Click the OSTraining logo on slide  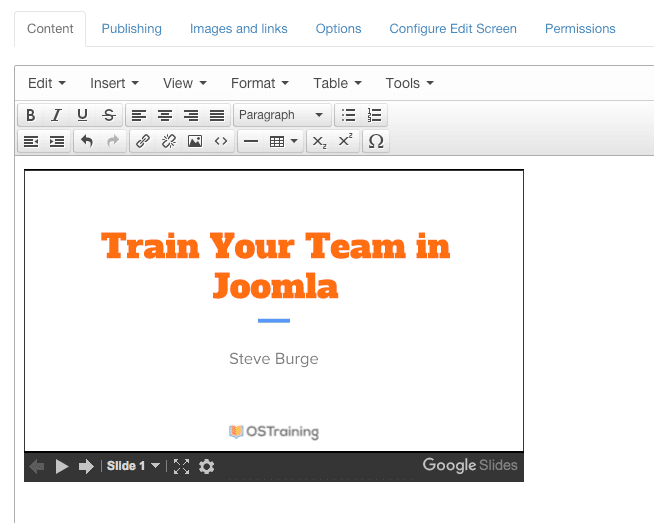click(x=274, y=432)
